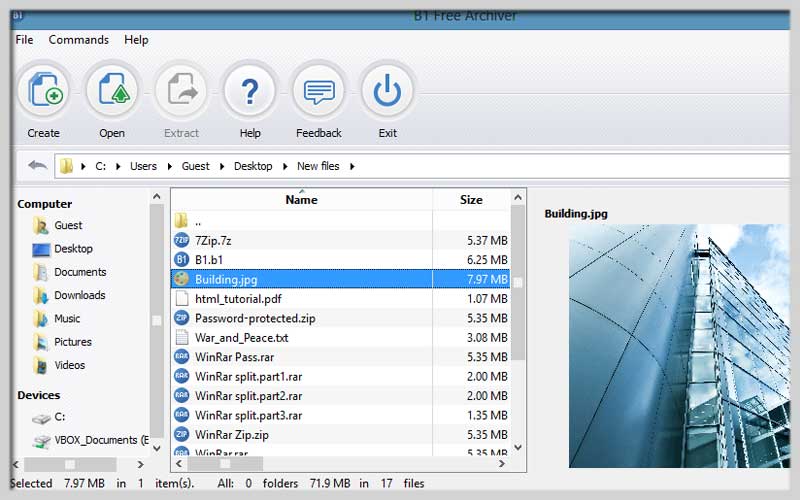Click the WinRar split.part2.rar icon
The height and width of the screenshot is (500, 800).
tap(182, 395)
